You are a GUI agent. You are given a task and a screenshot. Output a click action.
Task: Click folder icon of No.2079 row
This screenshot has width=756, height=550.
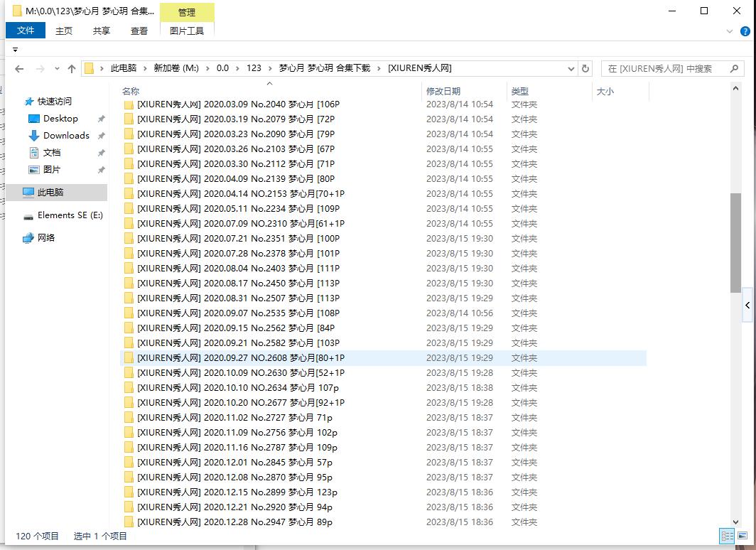click(x=129, y=119)
